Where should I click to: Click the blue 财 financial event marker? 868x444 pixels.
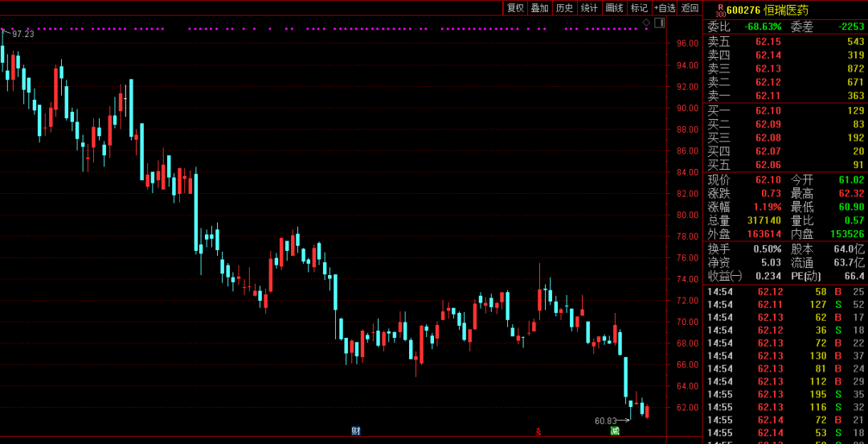point(355,431)
